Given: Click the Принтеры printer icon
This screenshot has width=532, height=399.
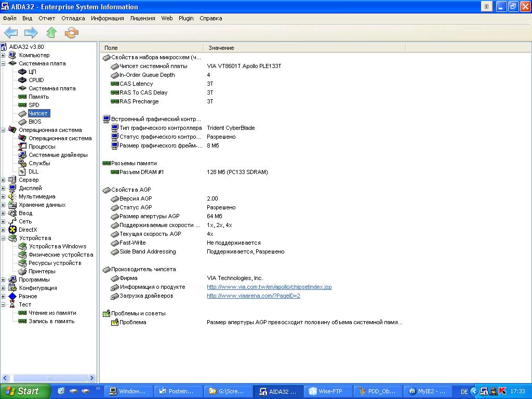Looking at the screenshot, I should point(22,271).
